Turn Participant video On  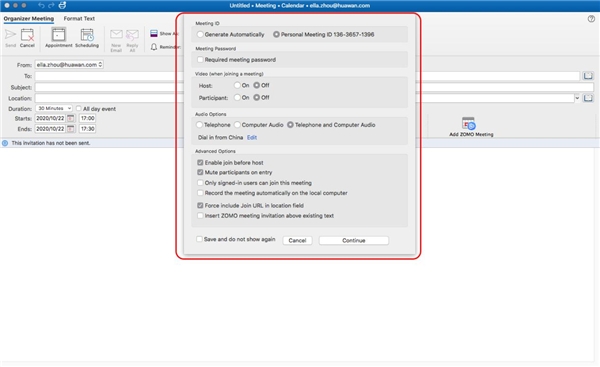coord(238,98)
